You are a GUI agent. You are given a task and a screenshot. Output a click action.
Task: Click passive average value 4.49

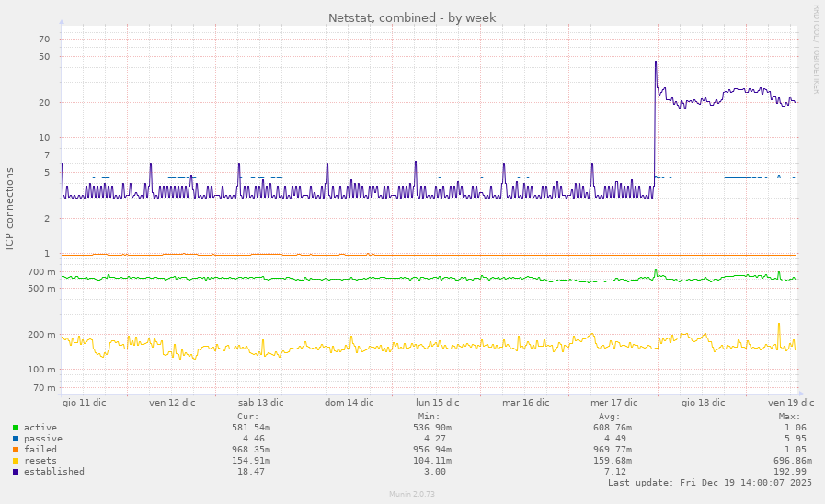click(x=615, y=439)
